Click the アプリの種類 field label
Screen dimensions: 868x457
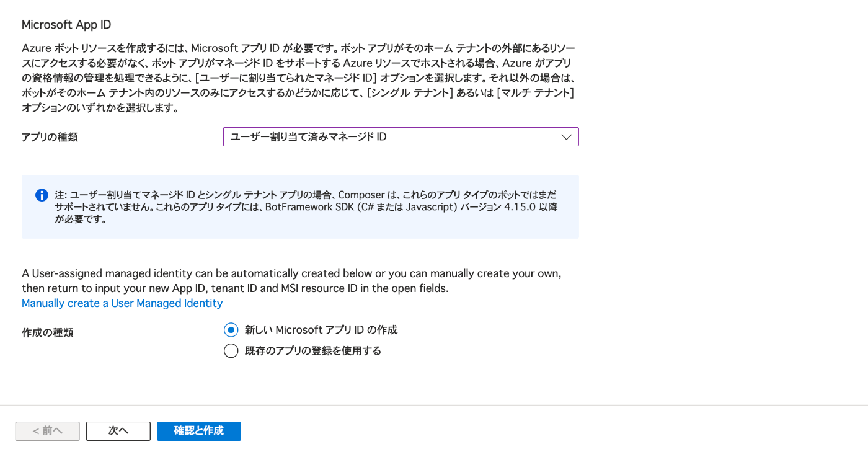50,137
